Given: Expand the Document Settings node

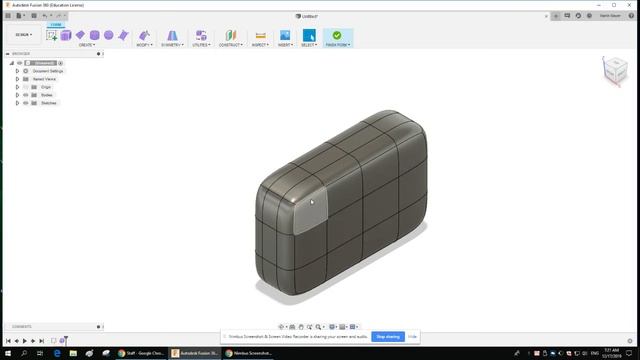Looking at the screenshot, I should 17,71.
